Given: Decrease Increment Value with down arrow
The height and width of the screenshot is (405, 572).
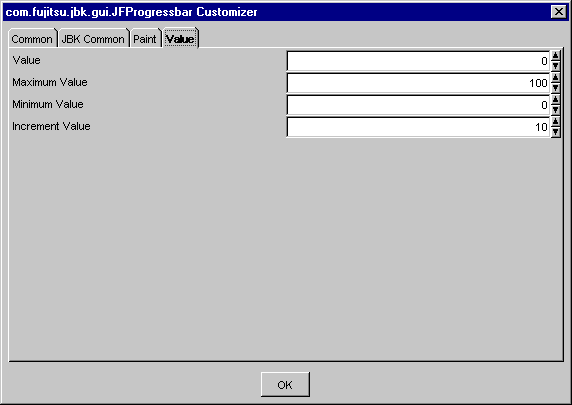Looking at the screenshot, I should pyautogui.click(x=555, y=131).
